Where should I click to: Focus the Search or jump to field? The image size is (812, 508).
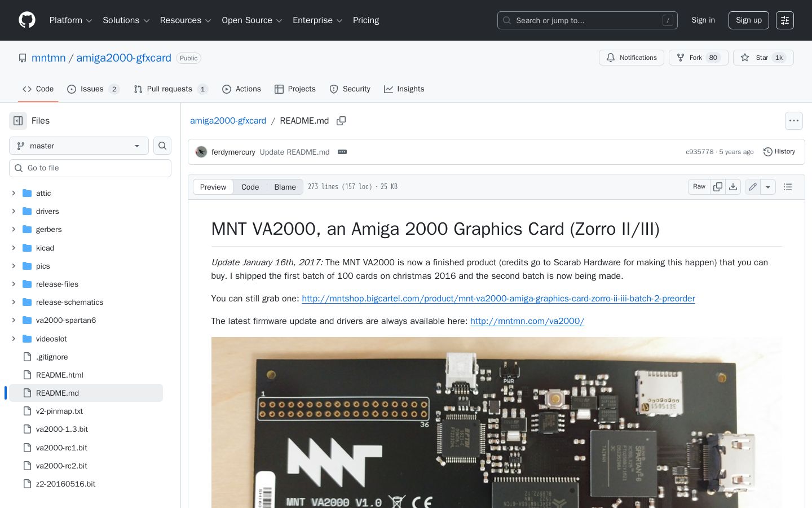(588, 20)
